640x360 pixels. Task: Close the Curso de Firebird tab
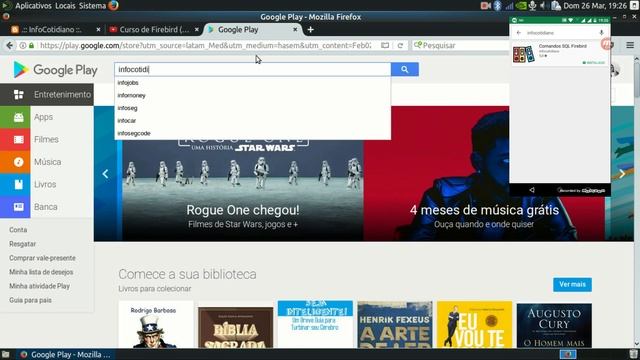point(197,29)
